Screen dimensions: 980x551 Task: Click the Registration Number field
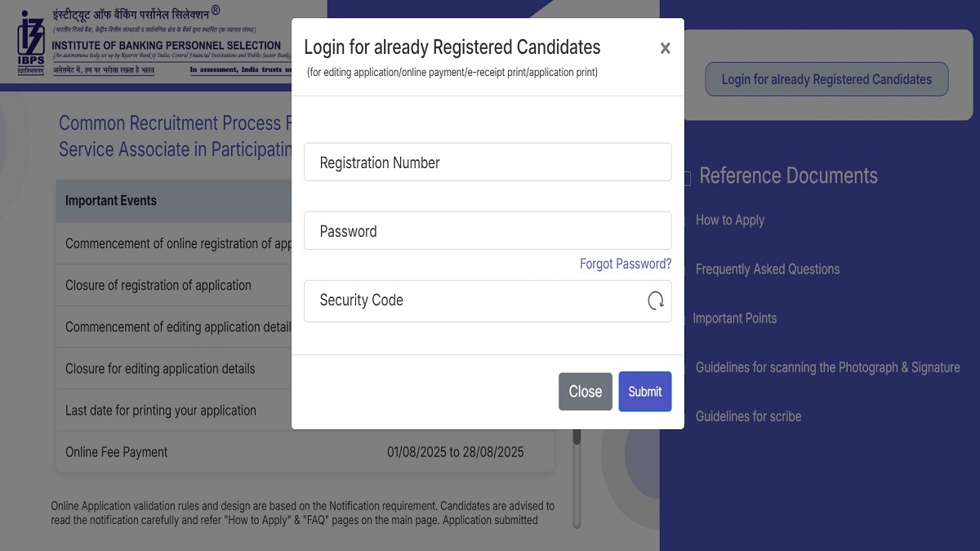click(x=487, y=162)
